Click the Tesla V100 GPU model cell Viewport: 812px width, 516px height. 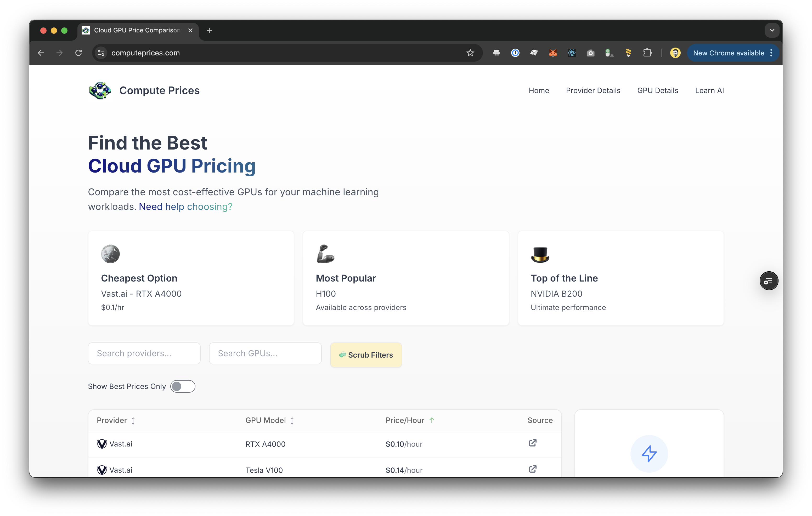pyautogui.click(x=264, y=470)
